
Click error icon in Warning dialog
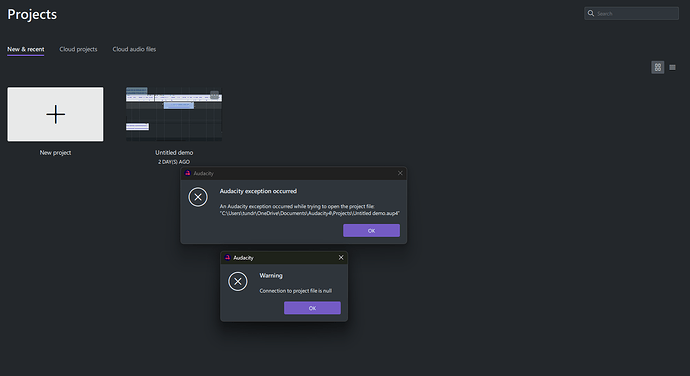238,281
